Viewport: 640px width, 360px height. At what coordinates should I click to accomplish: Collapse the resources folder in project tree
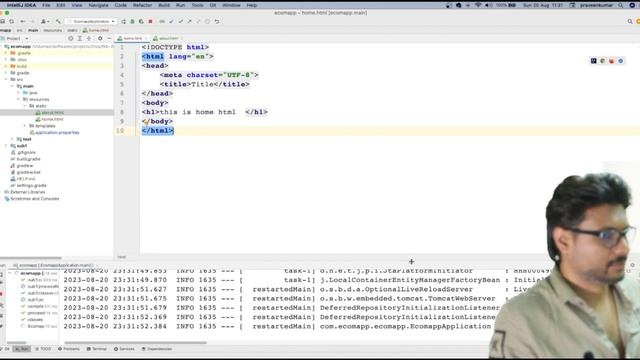[x=18, y=99]
